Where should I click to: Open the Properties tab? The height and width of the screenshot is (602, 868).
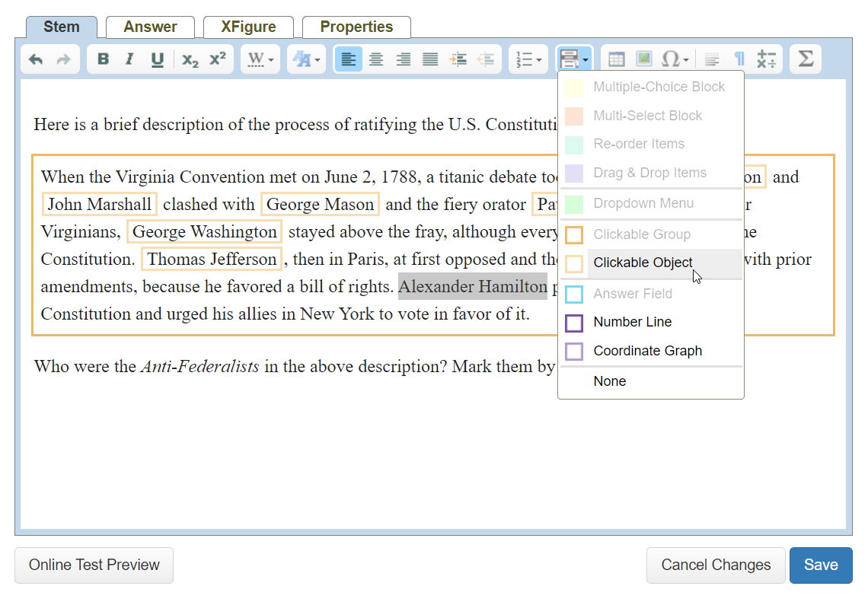click(x=356, y=27)
